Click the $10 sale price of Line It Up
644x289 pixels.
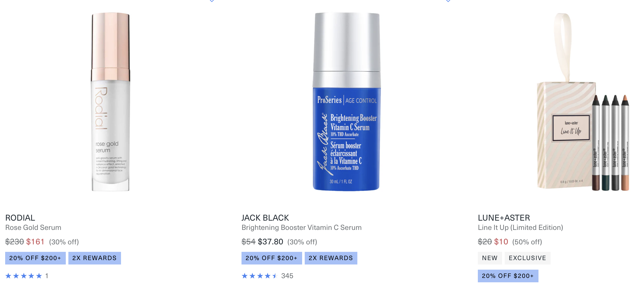[501, 242]
